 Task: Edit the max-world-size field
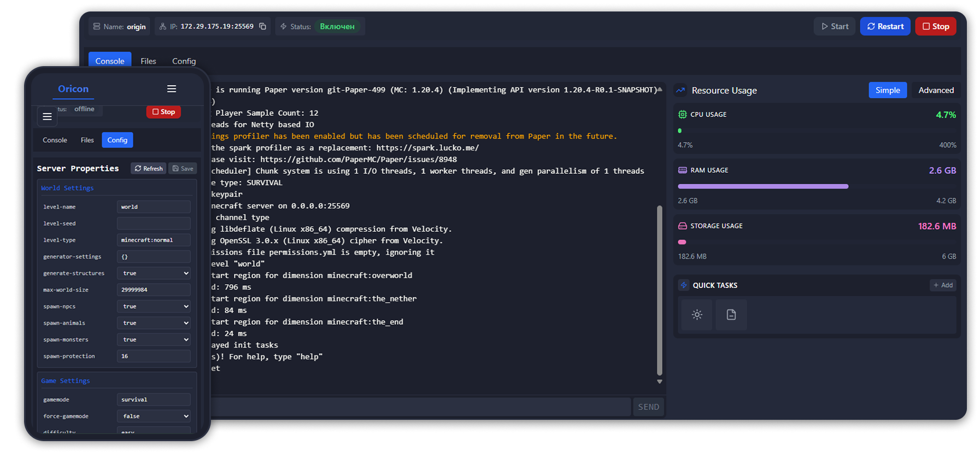154,290
